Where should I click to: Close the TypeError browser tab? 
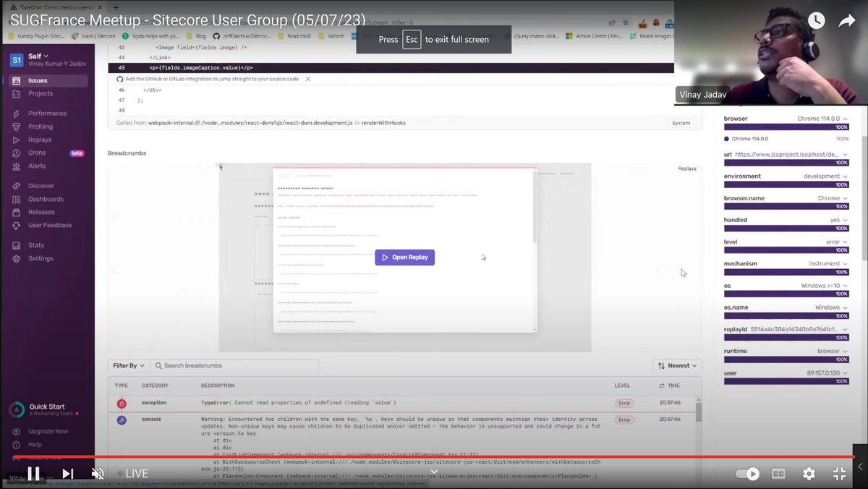[x=101, y=7]
